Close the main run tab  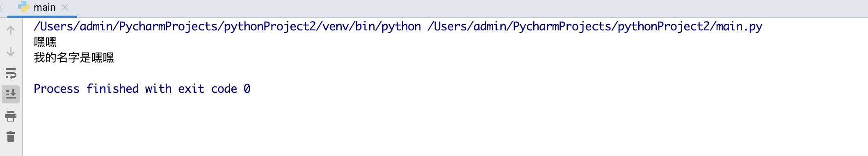click(65, 7)
